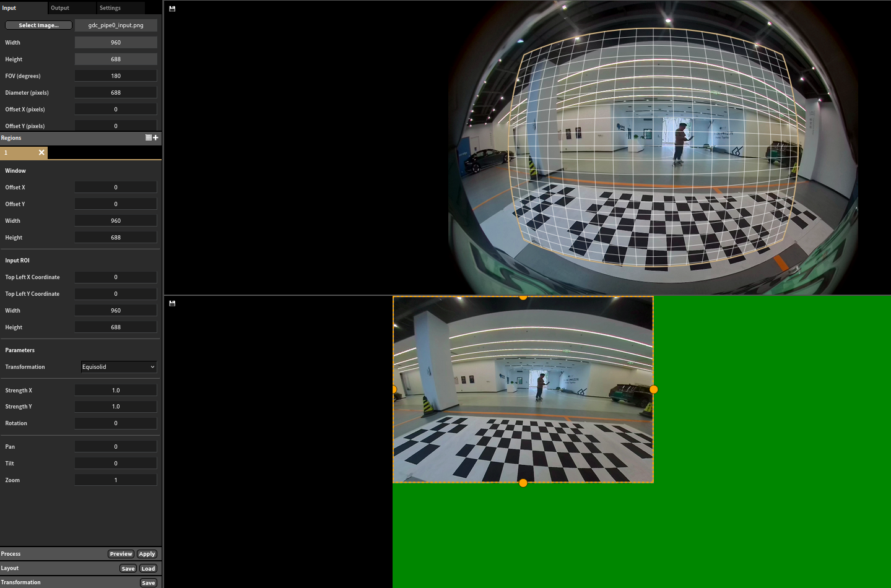Image resolution: width=891 pixels, height=588 pixels.
Task: Switch to the Output tab
Action: click(60, 8)
